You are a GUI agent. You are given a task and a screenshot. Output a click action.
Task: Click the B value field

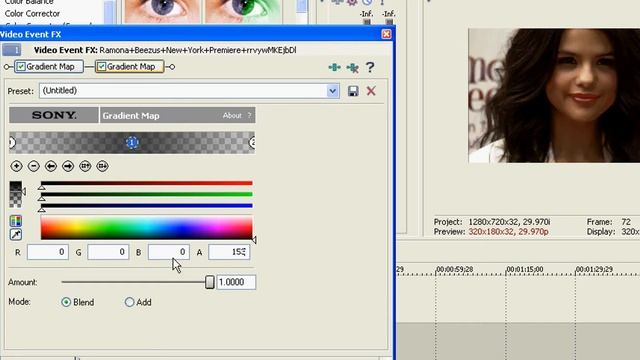pos(169,252)
